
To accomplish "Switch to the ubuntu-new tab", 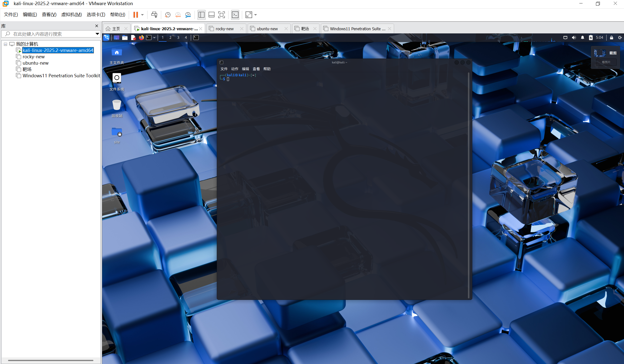I will click(267, 29).
